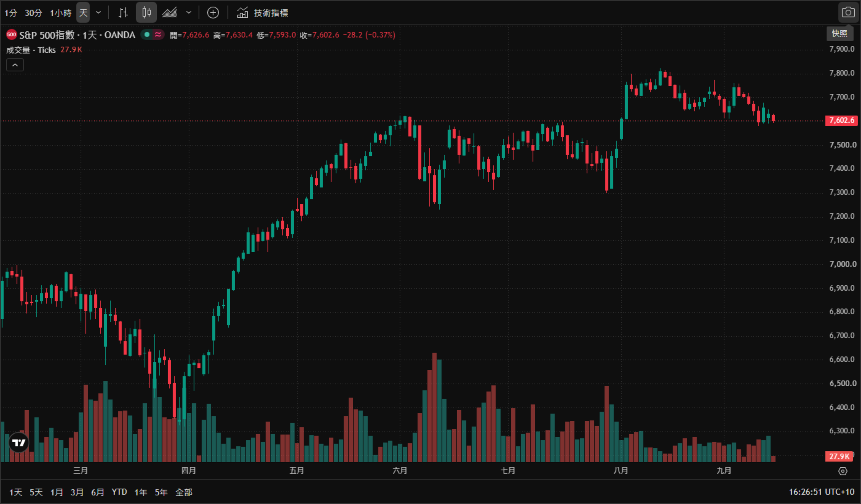Set the range to YTD
The image size is (861, 504).
[119, 492]
